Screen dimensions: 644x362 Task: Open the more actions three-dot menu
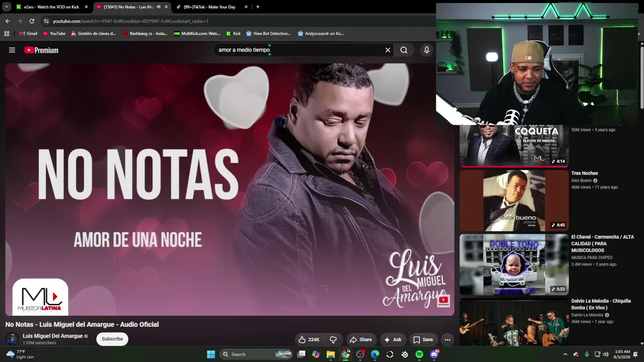tap(447, 340)
